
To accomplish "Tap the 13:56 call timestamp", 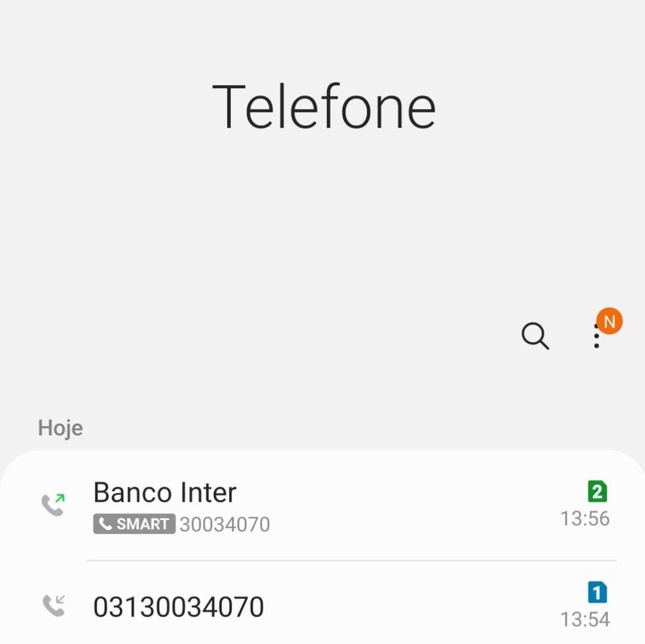I will pos(585,519).
